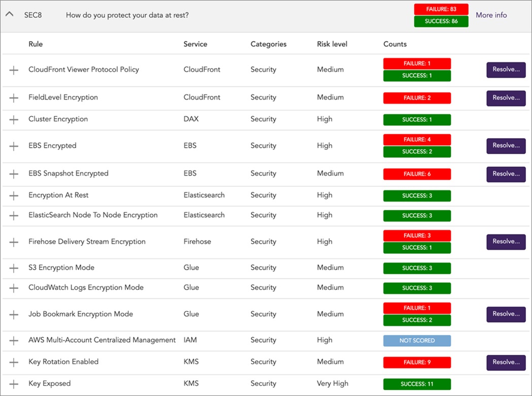The height and width of the screenshot is (396, 532).
Task: Click the SEC8 question identifier
Action: 33,15
